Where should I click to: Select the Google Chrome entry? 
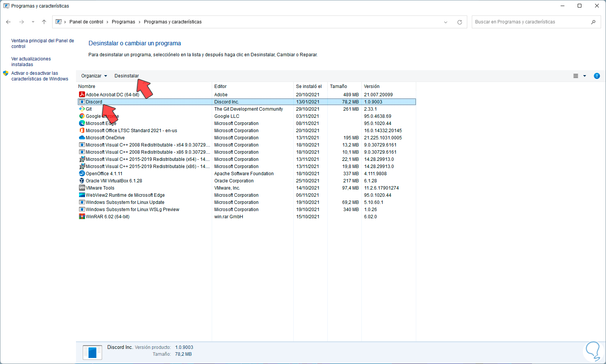[x=102, y=116]
